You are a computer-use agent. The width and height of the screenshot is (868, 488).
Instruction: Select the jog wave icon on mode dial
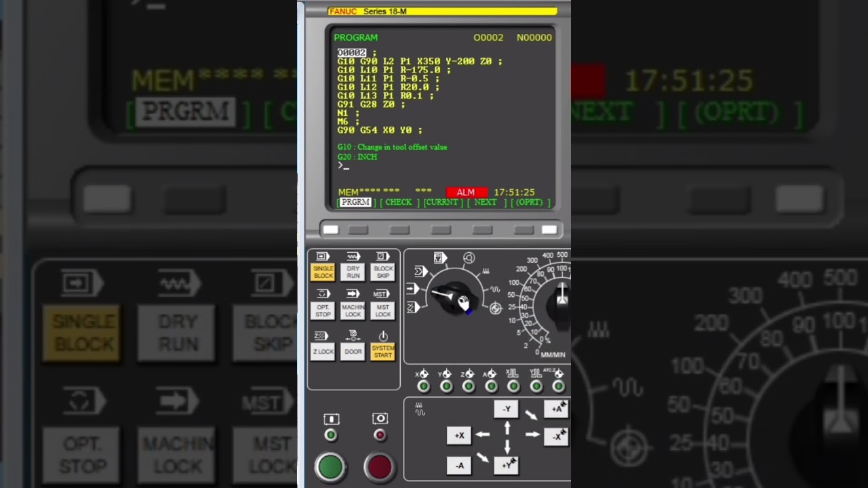(x=495, y=289)
